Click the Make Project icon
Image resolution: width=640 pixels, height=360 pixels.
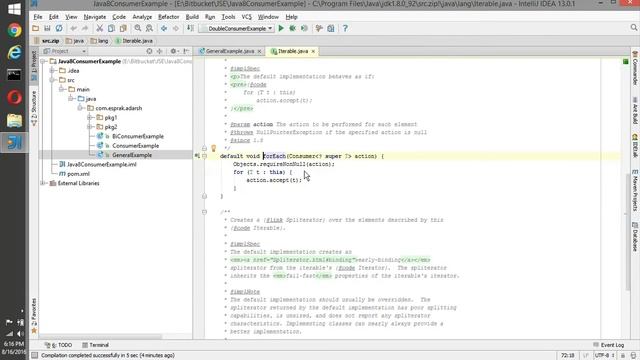pyautogui.click(x=191, y=29)
